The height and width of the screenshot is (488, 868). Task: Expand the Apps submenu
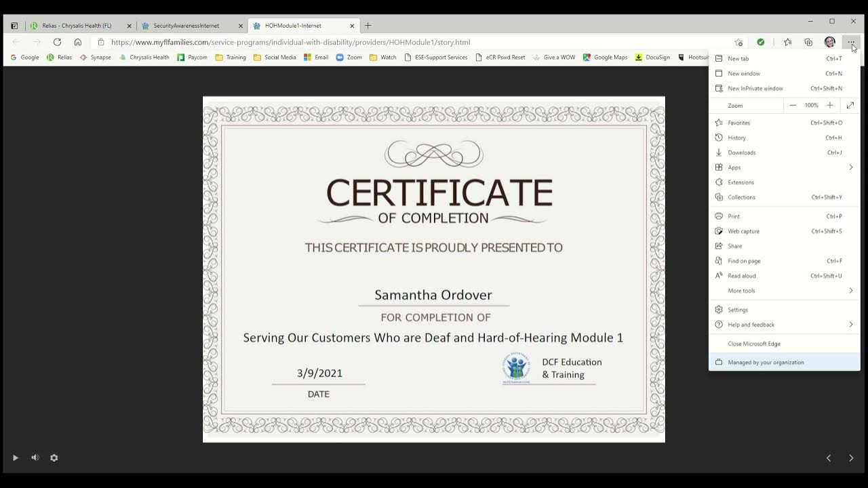(785, 168)
